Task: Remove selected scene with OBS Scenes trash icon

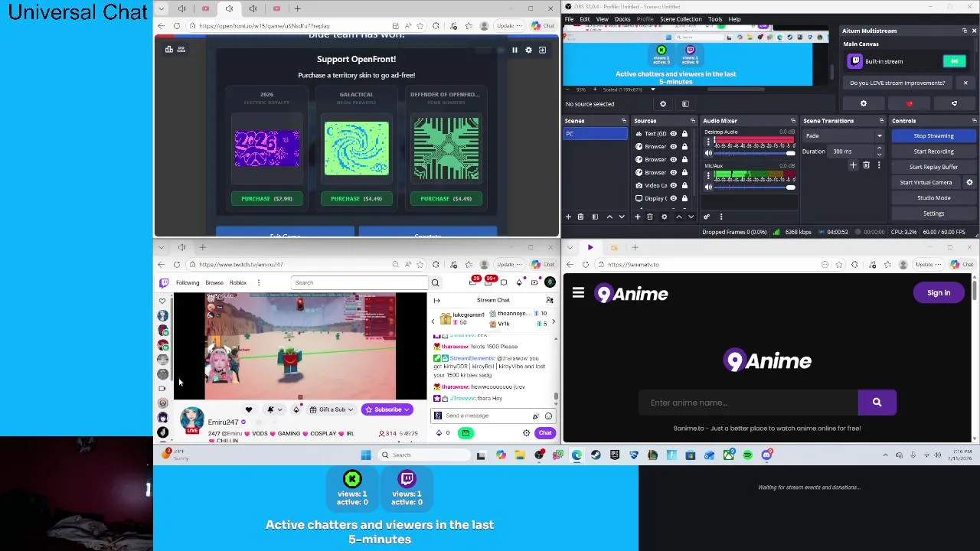Action: pyautogui.click(x=580, y=217)
